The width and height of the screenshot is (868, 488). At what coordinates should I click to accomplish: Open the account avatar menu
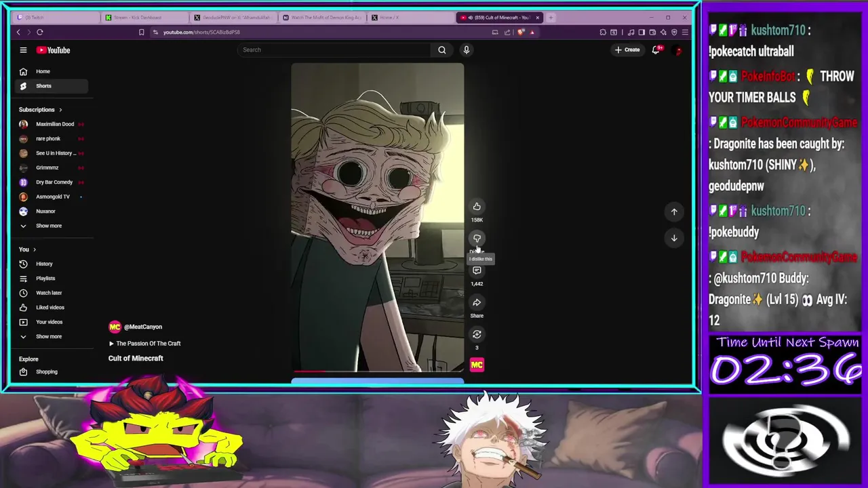click(x=677, y=49)
